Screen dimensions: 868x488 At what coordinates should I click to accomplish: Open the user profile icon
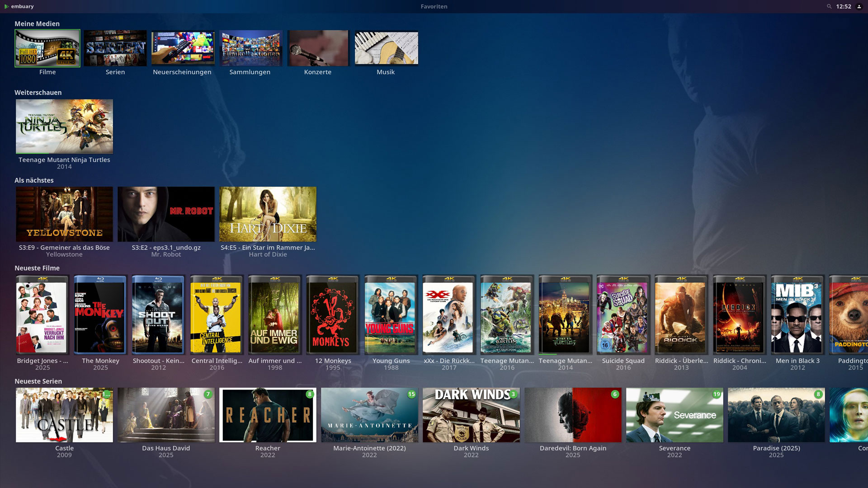[x=859, y=6]
